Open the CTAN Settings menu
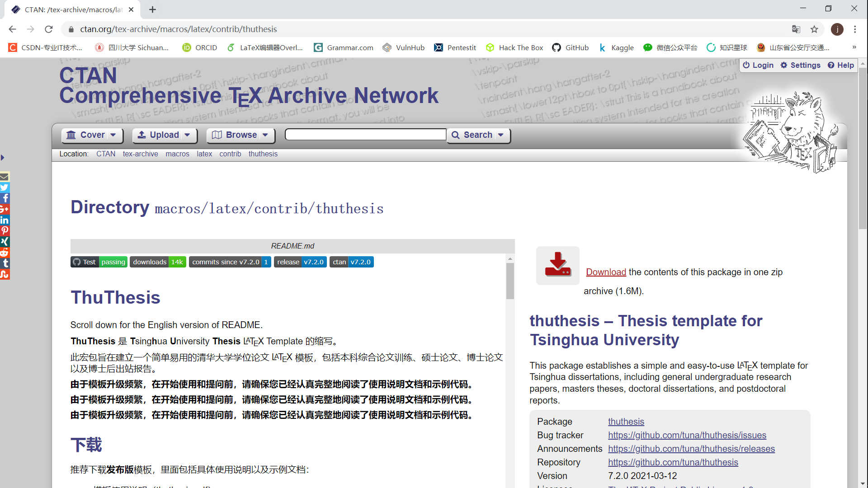This screenshot has height=488, width=868. coord(800,65)
